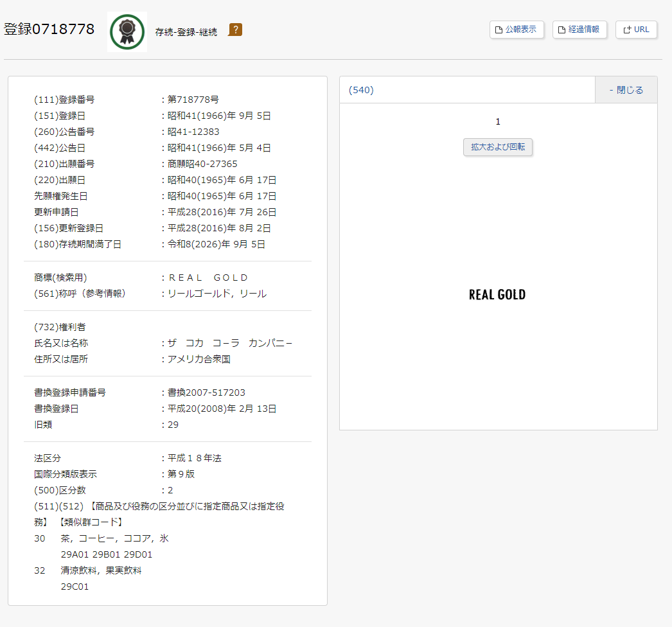Select publication number 昭41-12383
Image resolution: width=672 pixels, height=627 pixels.
coord(193,132)
